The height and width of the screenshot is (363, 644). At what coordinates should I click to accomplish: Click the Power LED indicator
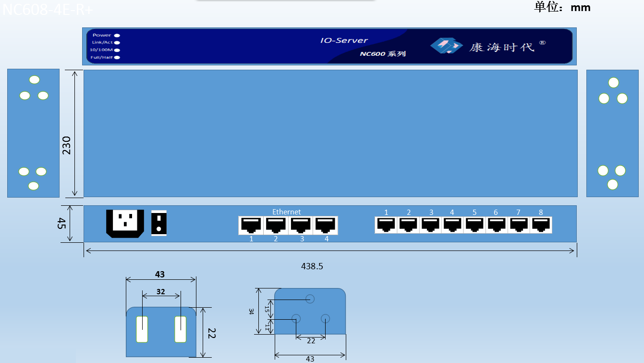(x=117, y=35)
